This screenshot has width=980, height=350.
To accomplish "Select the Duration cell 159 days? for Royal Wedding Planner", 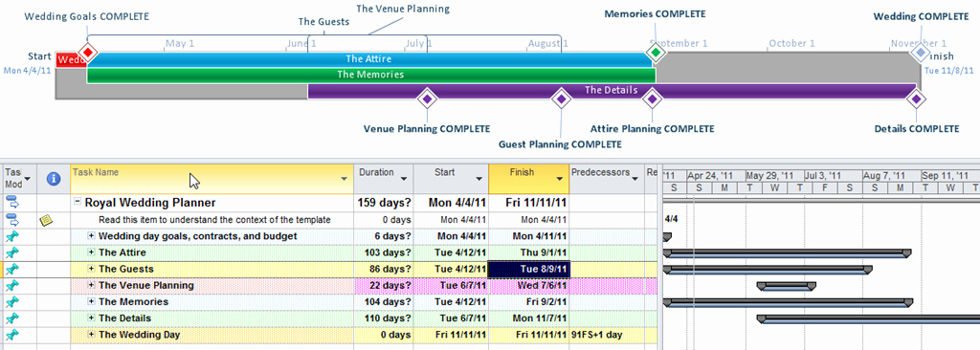I will point(383,203).
